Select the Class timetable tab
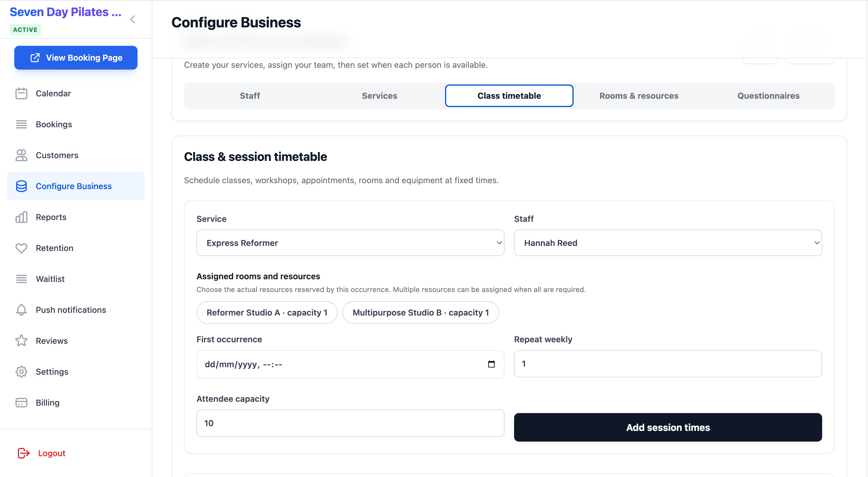 [509, 95]
